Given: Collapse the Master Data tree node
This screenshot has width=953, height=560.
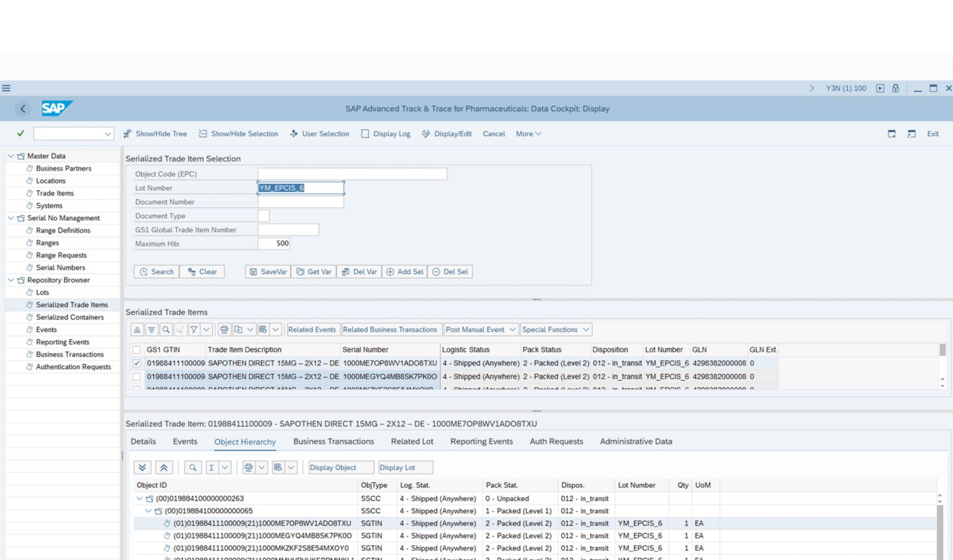Looking at the screenshot, I should pyautogui.click(x=11, y=156).
